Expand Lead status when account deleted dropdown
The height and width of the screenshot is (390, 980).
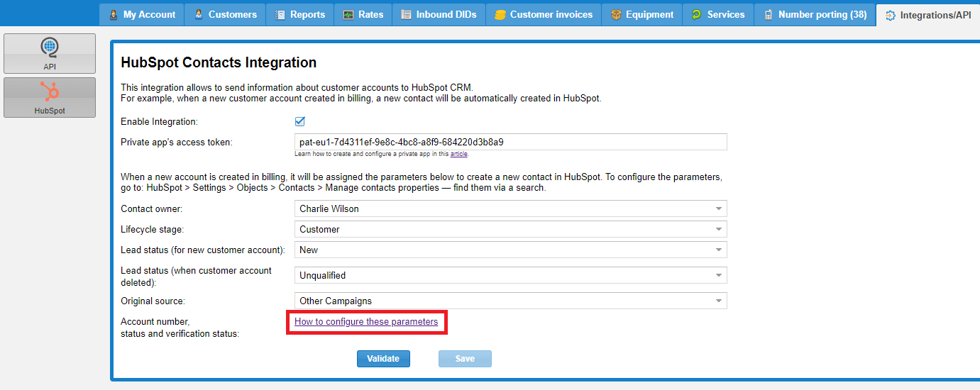(x=511, y=275)
